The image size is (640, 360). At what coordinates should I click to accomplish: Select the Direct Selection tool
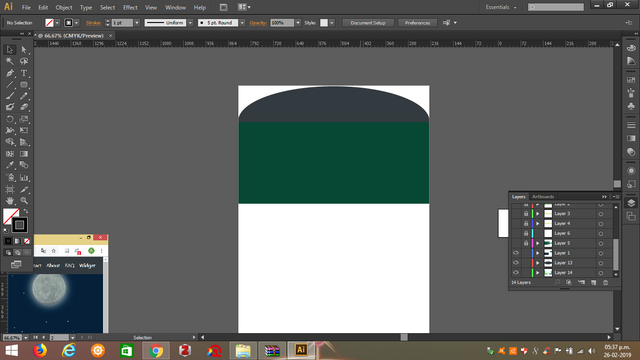click(24, 50)
